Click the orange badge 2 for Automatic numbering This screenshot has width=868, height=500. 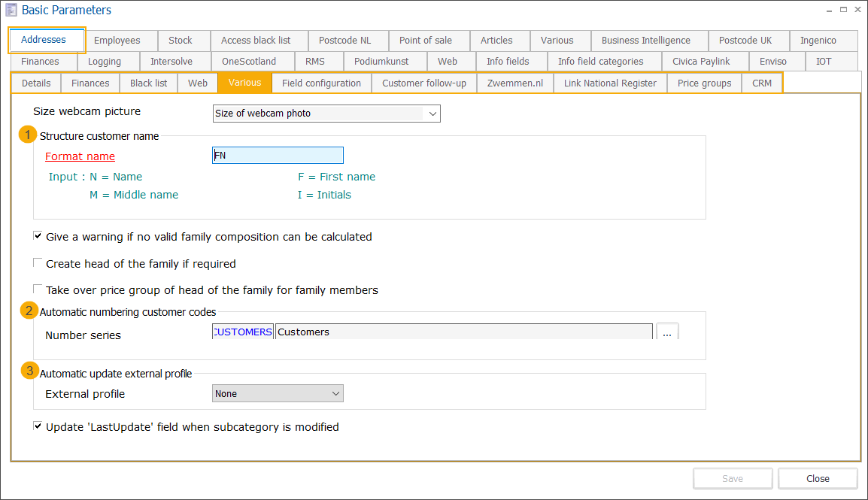coord(27,310)
